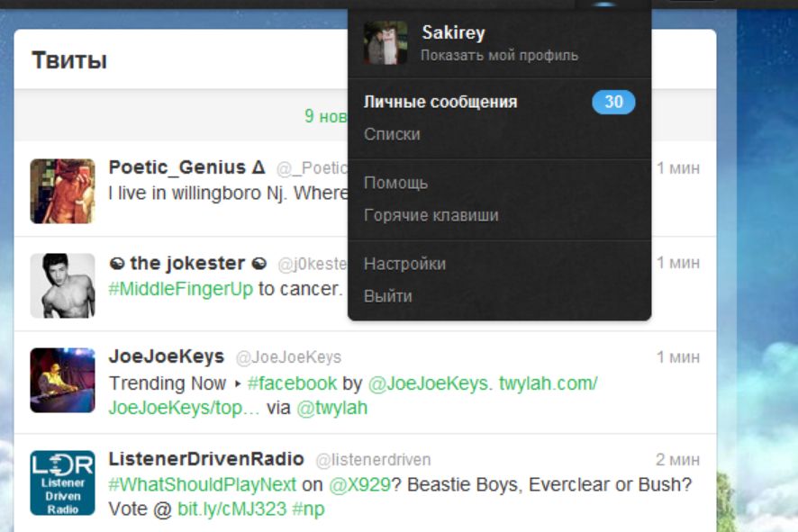Open JoeJoeKeys avatar image
The width and height of the screenshot is (798, 532).
(x=63, y=380)
